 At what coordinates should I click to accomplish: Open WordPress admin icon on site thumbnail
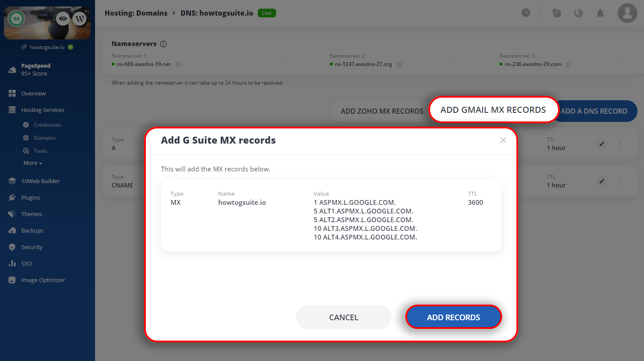79,18
